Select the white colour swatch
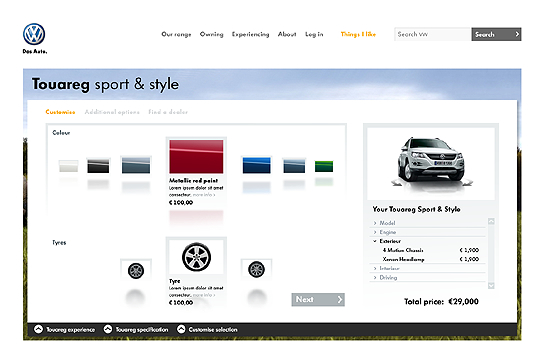Image resolution: width=544 pixels, height=363 pixels. coord(68,166)
